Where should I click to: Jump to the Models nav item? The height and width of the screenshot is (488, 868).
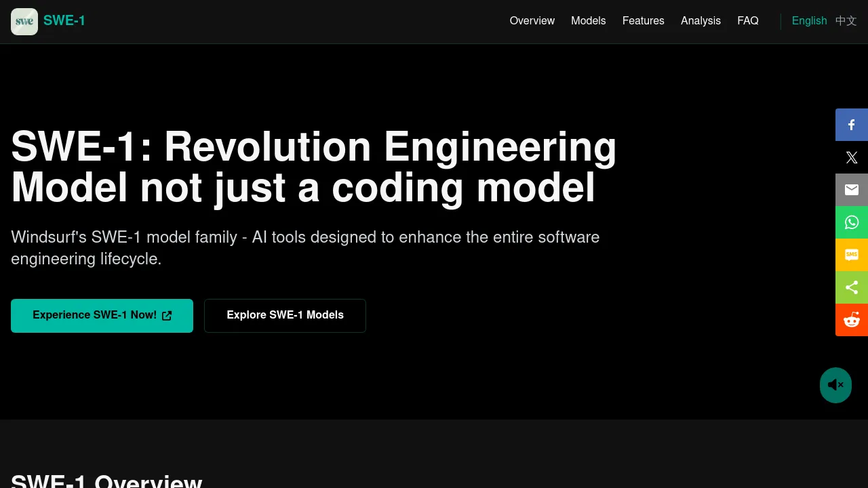click(x=588, y=21)
